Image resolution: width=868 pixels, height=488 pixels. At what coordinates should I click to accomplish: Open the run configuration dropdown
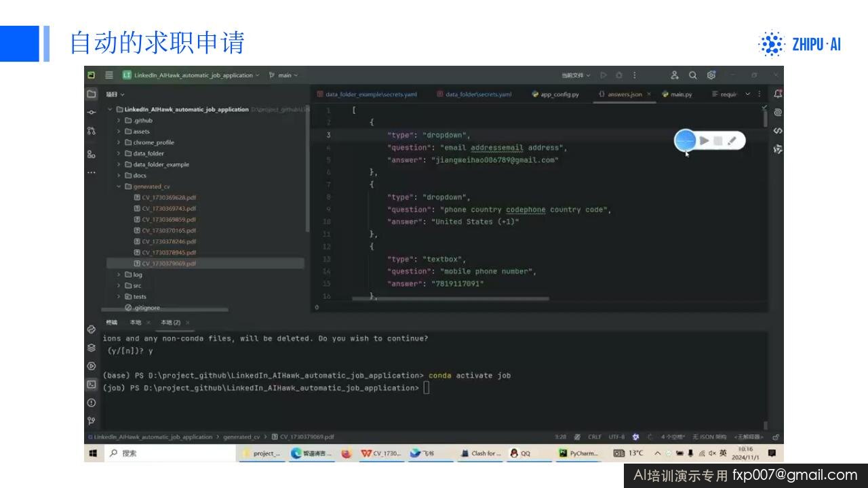[x=576, y=75]
